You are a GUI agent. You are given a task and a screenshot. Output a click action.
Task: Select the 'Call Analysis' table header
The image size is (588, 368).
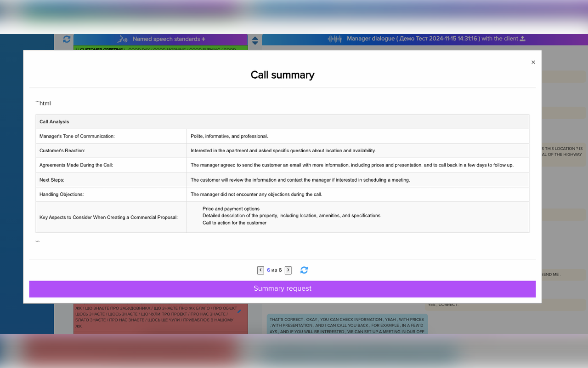pos(283,122)
